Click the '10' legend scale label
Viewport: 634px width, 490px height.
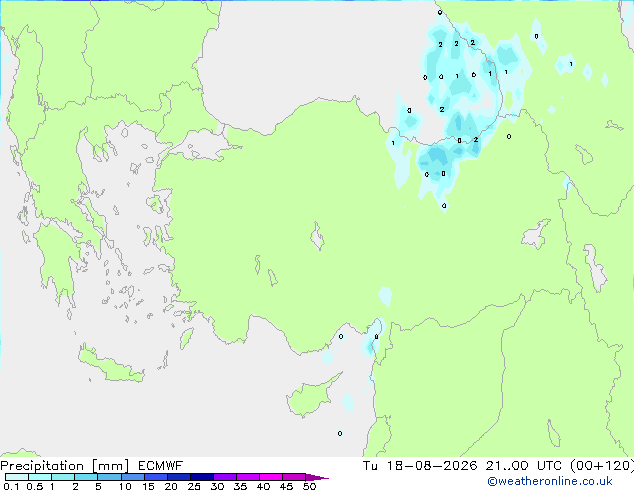[125, 486]
